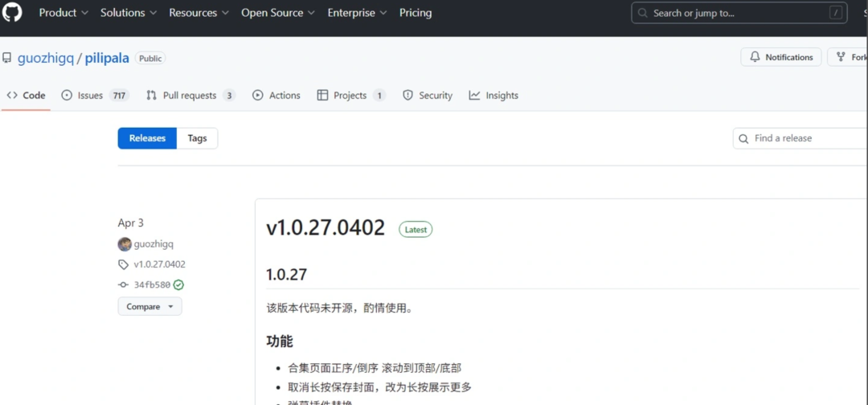Click the green verified check next to 34fb580
This screenshot has width=868, height=405.
178,285
